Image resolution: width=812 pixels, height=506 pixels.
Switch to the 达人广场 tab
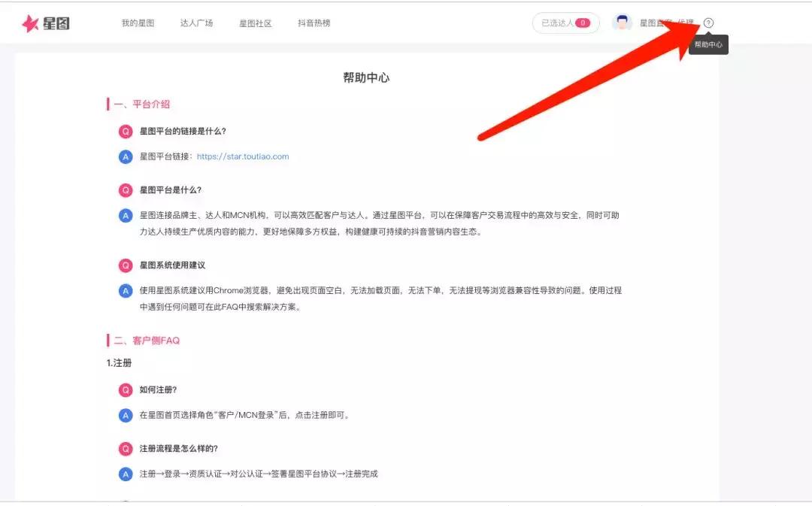(x=196, y=23)
